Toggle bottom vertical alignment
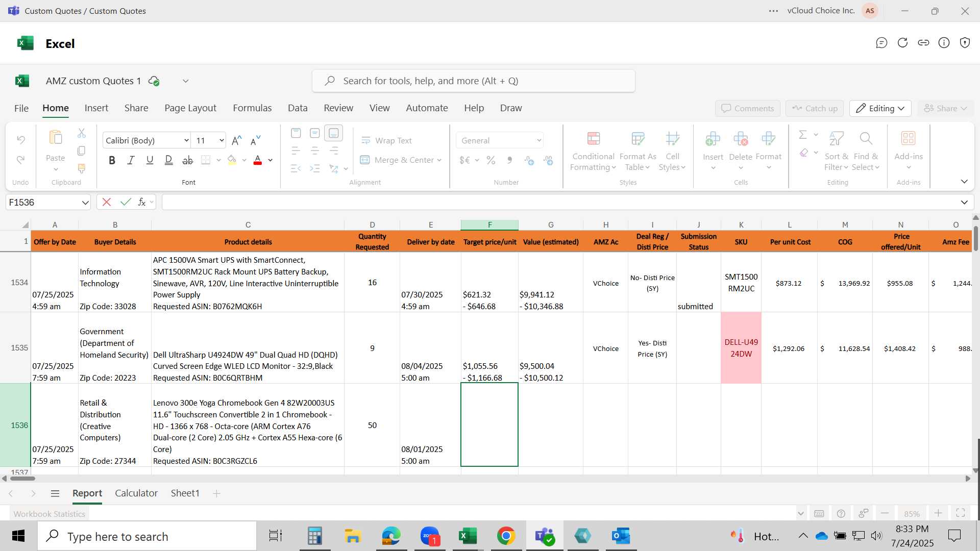Image resolution: width=980 pixels, height=551 pixels. pyautogui.click(x=334, y=133)
